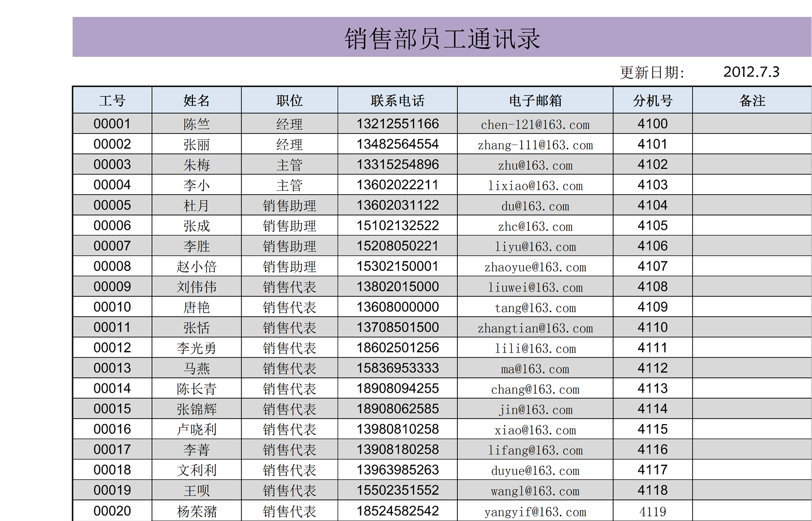Viewport: 812px width, 521px height.
Task: Click the email yangyif@163.com
Action: click(535, 511)
